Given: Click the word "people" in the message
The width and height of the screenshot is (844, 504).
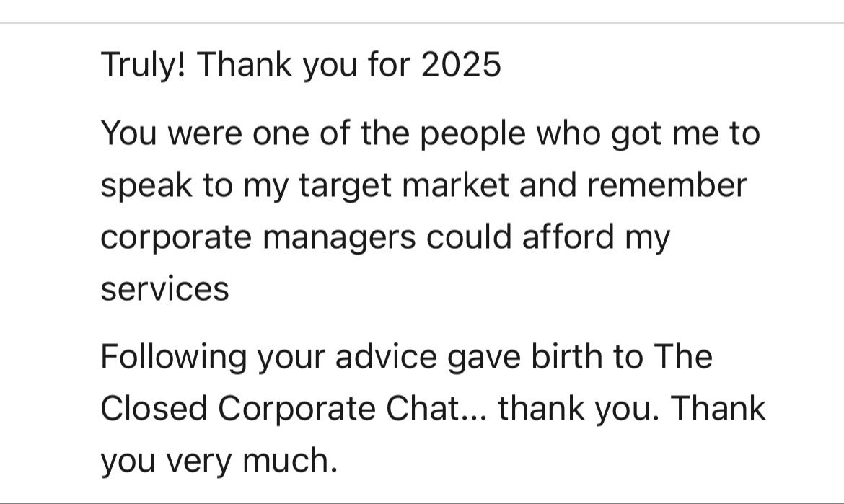Looking at the screenshot, I should click(472, 134).
